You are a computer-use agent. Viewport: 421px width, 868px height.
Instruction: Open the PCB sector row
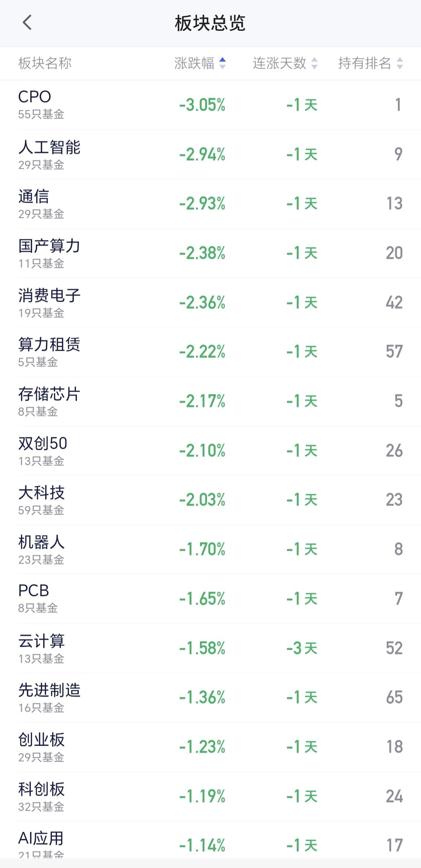(210, 599)
